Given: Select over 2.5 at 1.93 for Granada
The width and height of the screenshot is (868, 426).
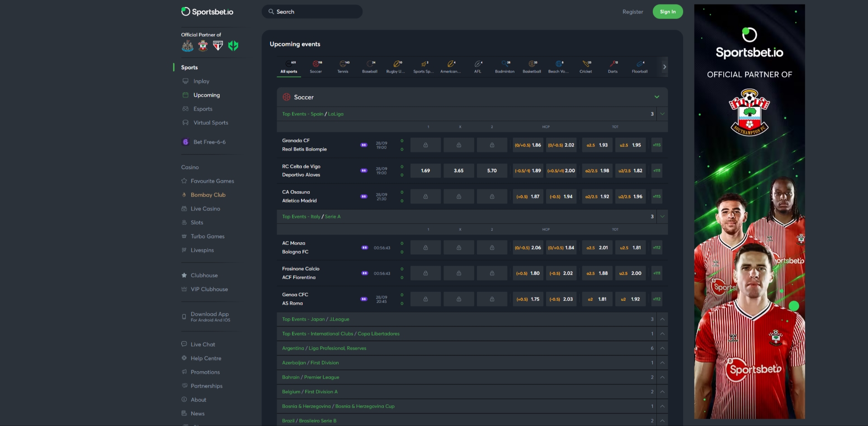Looking at the screenshot, I should (x=597, y=145).
